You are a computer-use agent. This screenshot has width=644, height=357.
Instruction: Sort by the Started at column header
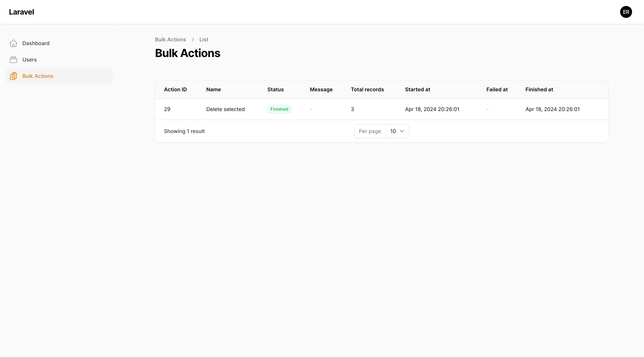click(417, 89)
